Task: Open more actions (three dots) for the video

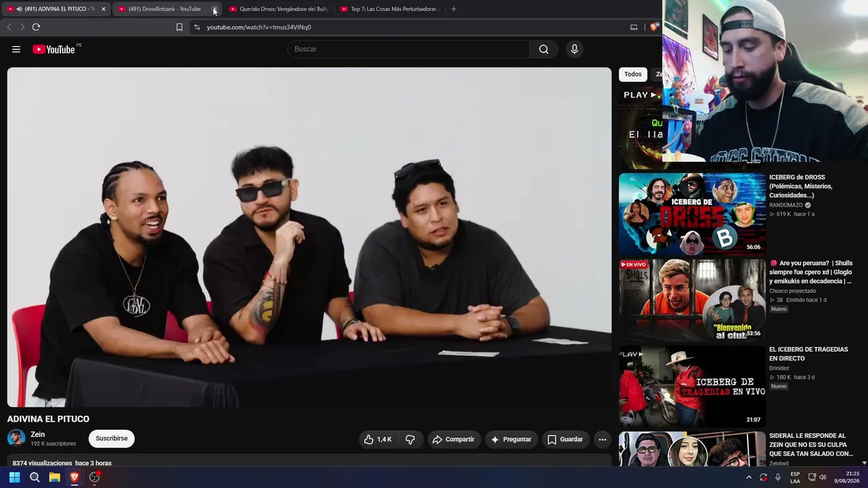Action: (602, 439)
